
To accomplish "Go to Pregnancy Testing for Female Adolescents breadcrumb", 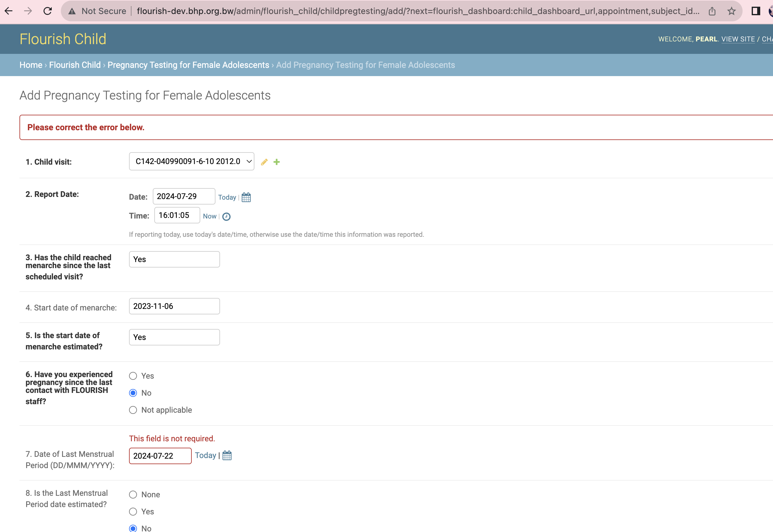I will point(188,65).
